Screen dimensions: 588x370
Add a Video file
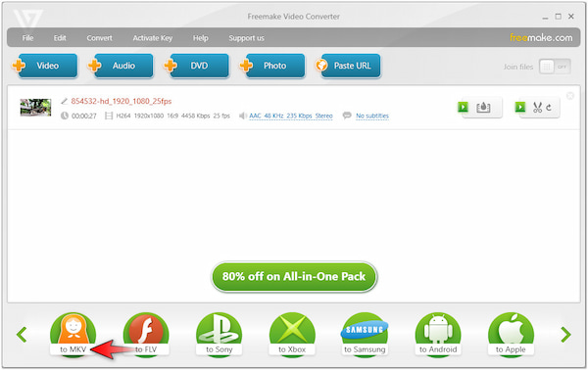coord(45,66)
